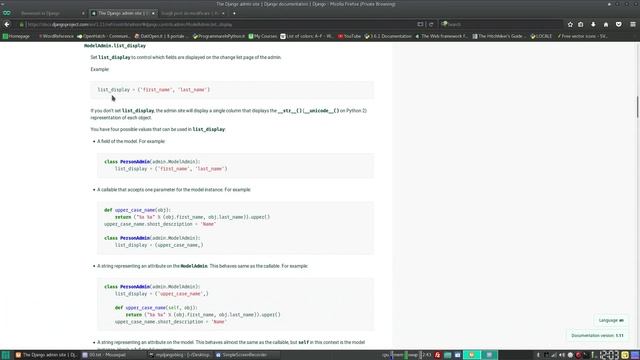Switch to the mydjangoblog taskbar window
Screen dimensions: 640x360
coord(180,355)
